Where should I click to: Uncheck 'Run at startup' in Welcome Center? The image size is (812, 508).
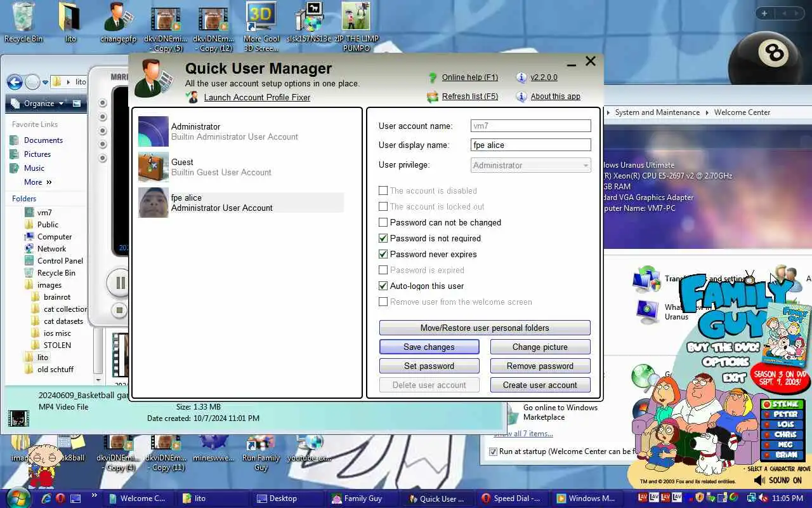493,451
